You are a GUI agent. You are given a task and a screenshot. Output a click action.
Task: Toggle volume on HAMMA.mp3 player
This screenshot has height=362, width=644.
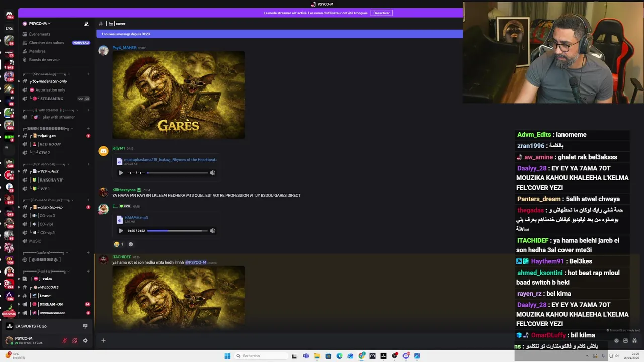(213, 231)
